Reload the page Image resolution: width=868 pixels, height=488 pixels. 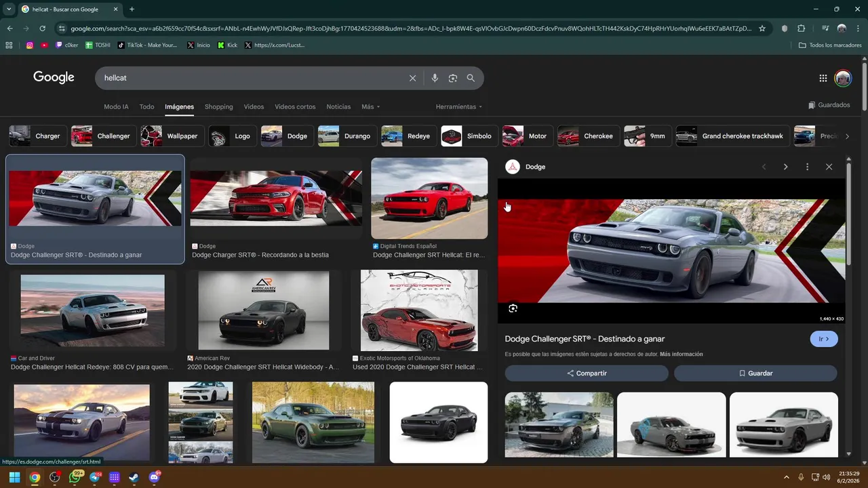click(42, 28)
